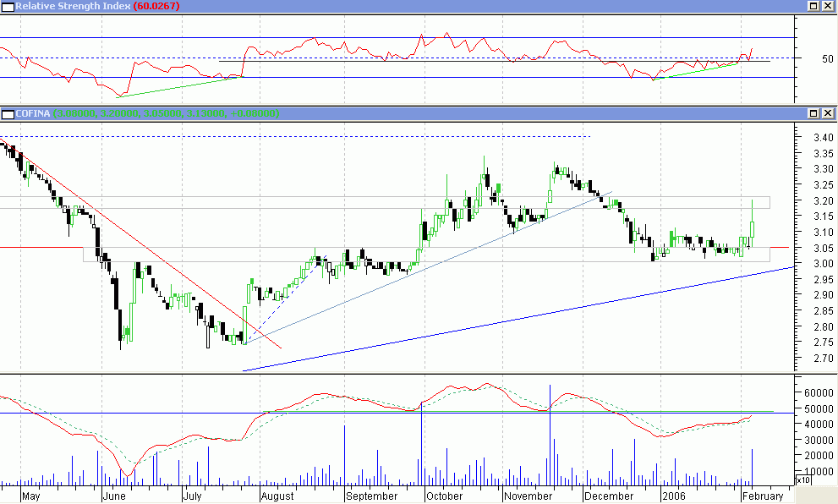The height and width of the screenshot is (504, 838).
Task: Click the 3.05 price axis label
Action: pos(823,249)
